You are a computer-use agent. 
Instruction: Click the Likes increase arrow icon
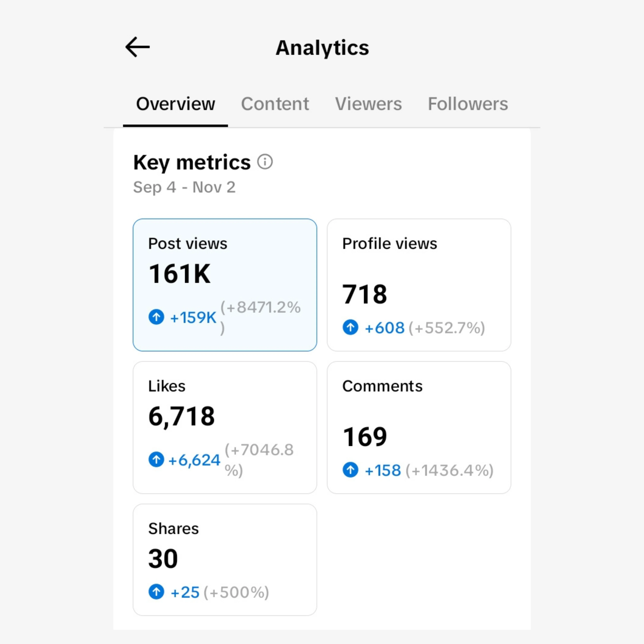tap(156, 459)
